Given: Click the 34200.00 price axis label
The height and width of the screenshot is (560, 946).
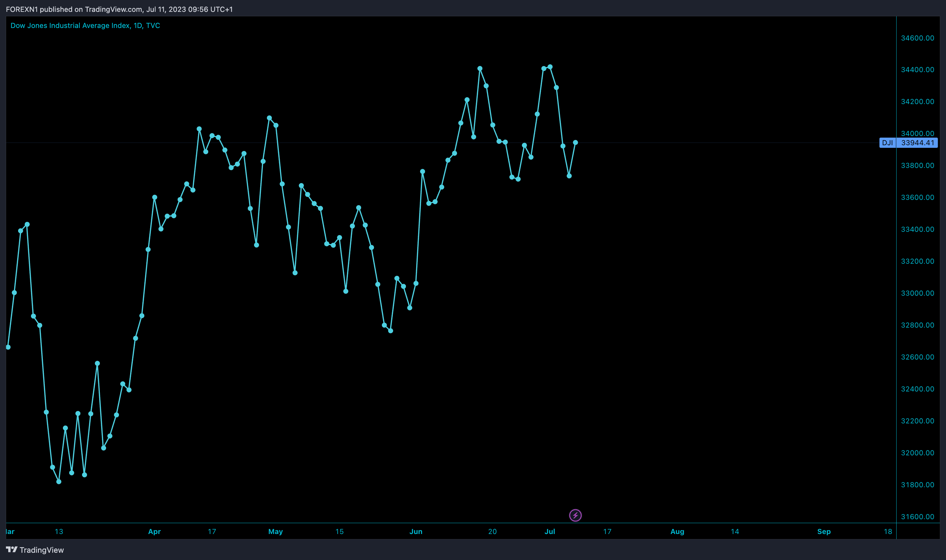Looking at the screenshot, I should (x=917, y=101).
